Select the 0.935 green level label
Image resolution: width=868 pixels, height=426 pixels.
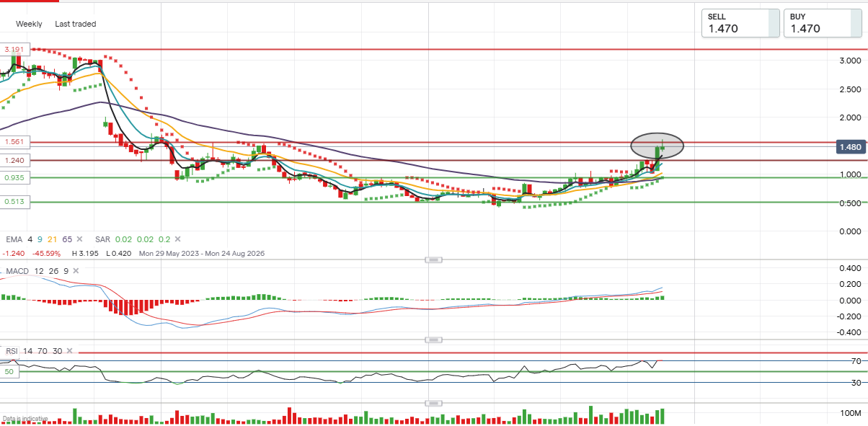coord(15,177)
